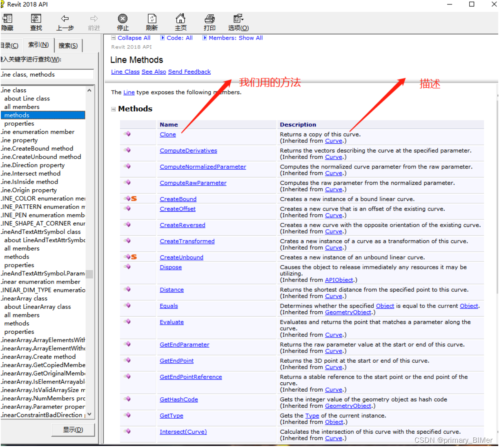Open the CreateUnbound method link
This screenshot has width=499, height=448.
(x=181, y=257)
